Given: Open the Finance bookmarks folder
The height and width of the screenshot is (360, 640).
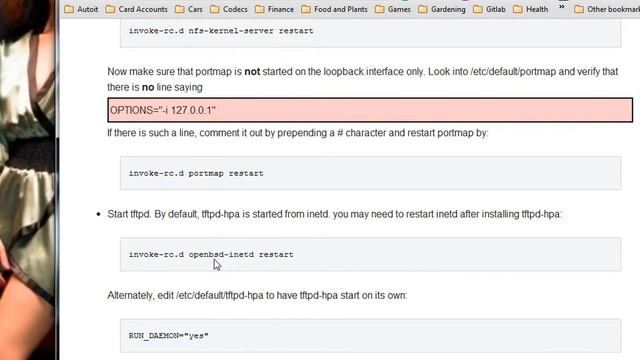Looking at the screenshot, I should [274, 9].
